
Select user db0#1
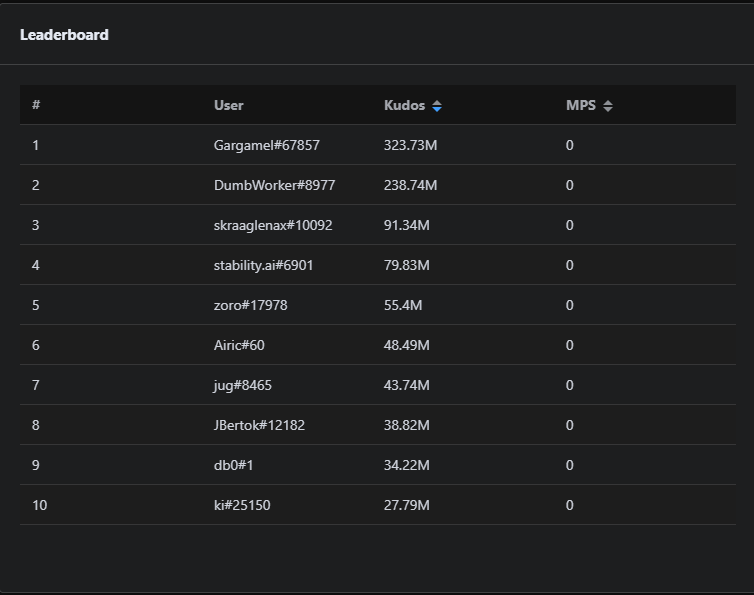[233, 465]
